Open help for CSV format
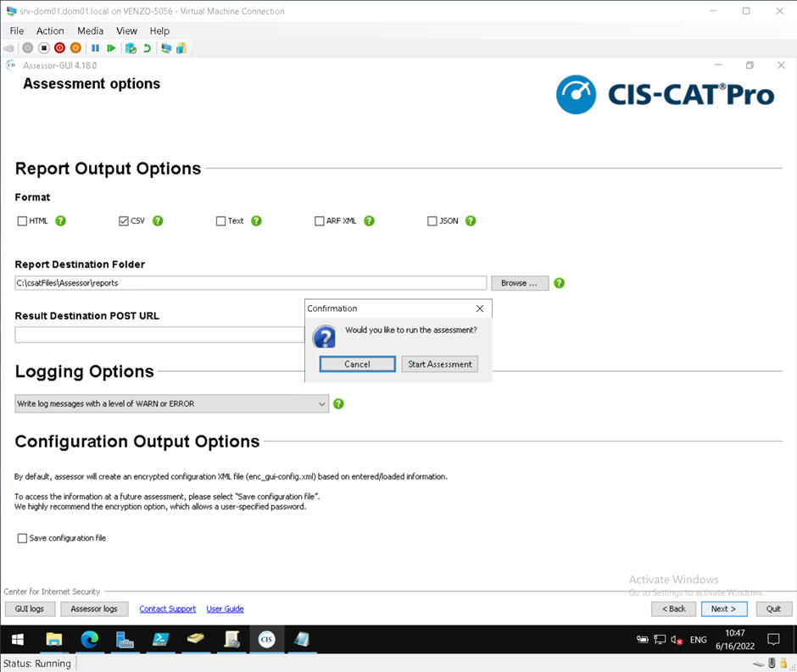The height and width of the screenshot is (672, 797). [x=158, y=221]
